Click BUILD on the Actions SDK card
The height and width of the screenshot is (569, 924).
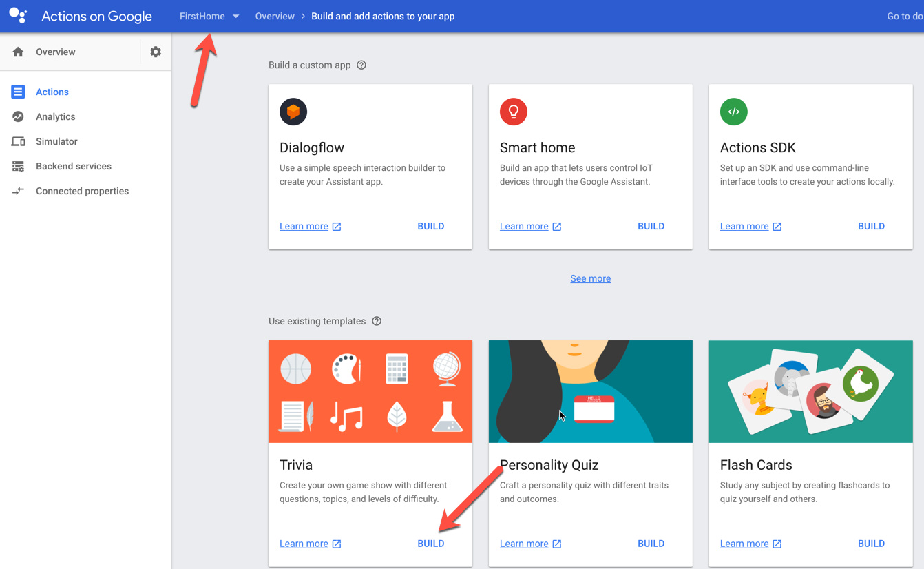[x=872, y=226]
